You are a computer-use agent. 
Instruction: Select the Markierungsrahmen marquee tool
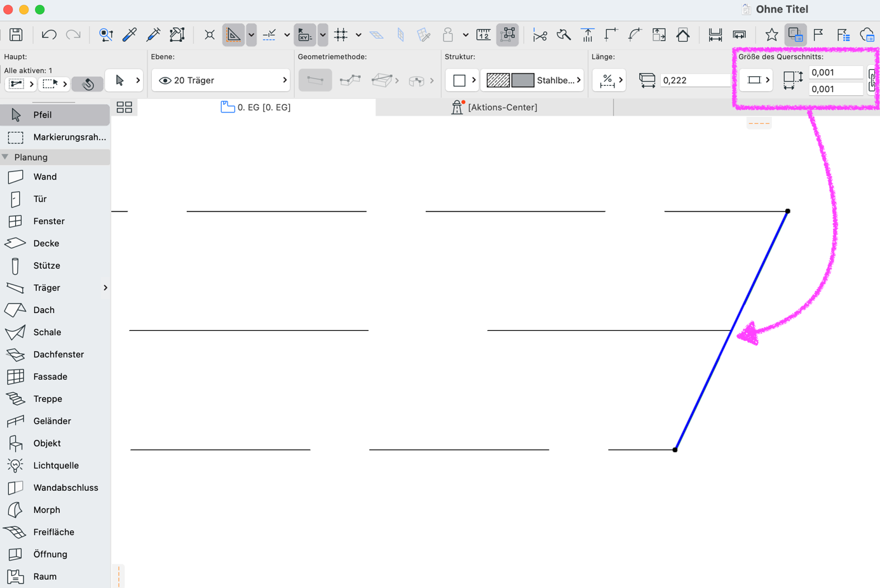55,137
